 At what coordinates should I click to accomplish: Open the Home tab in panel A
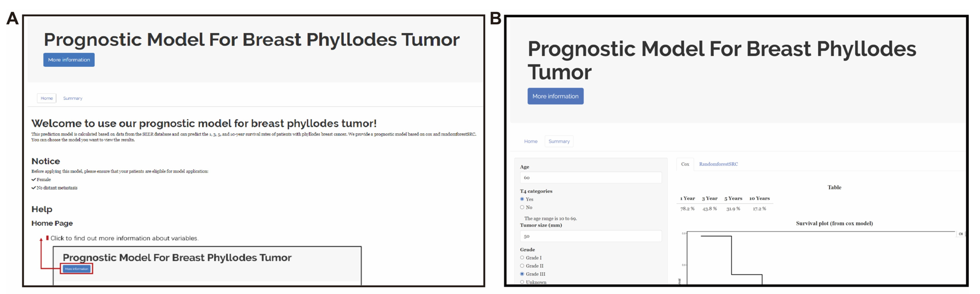tap(47, 98)
